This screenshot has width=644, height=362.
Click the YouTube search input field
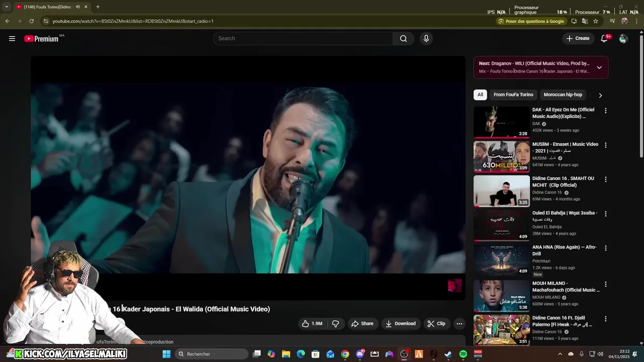pos(303,39)
